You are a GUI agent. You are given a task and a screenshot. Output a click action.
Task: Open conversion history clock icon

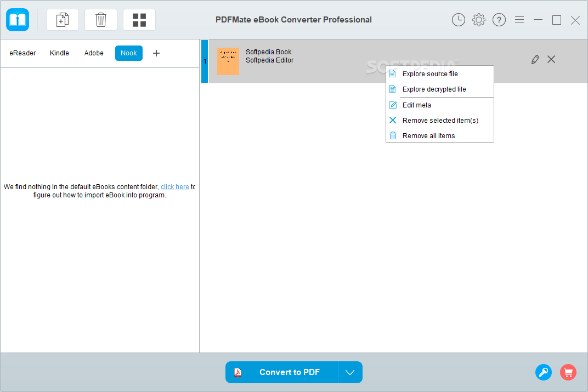coord(458,20)
